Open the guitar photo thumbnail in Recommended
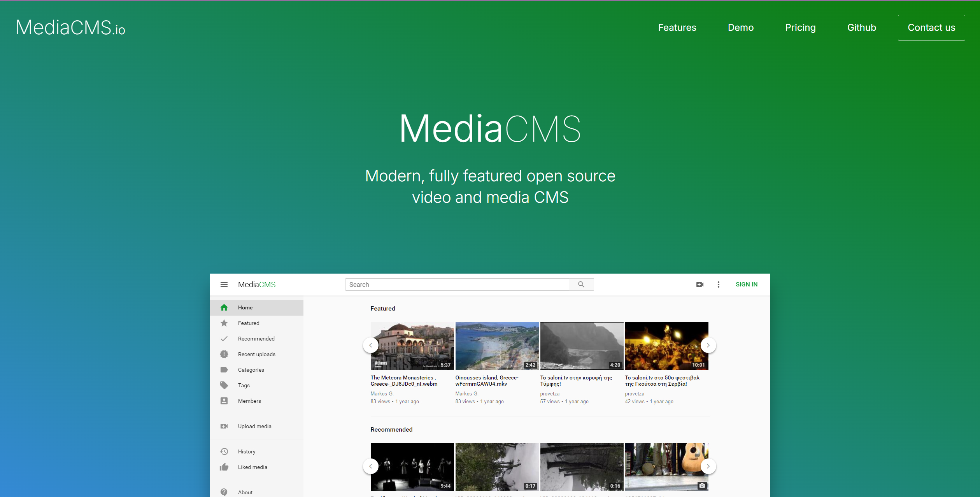 pos(666,467)
